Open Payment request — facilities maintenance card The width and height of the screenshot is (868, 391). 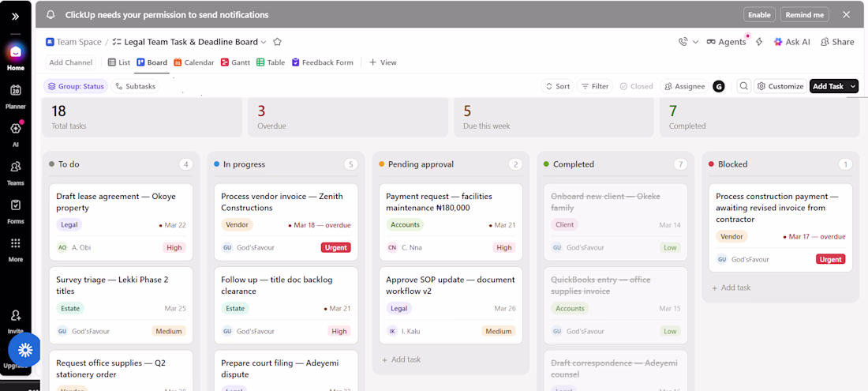(x=451, y=222)
